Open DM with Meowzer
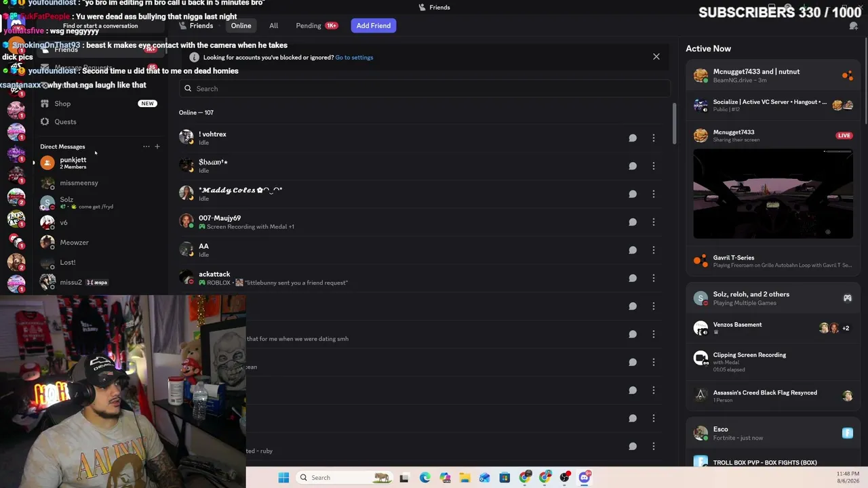The height and width of the screenshot is (488, 868). point(98,243)
